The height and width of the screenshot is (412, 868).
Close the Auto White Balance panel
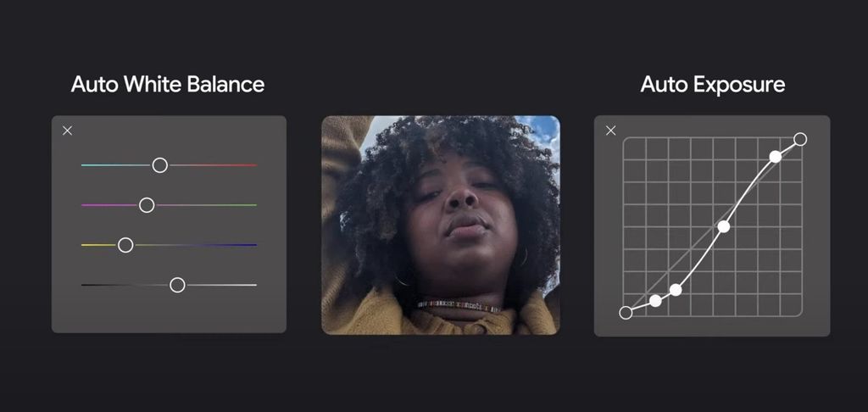coord(68,131)
